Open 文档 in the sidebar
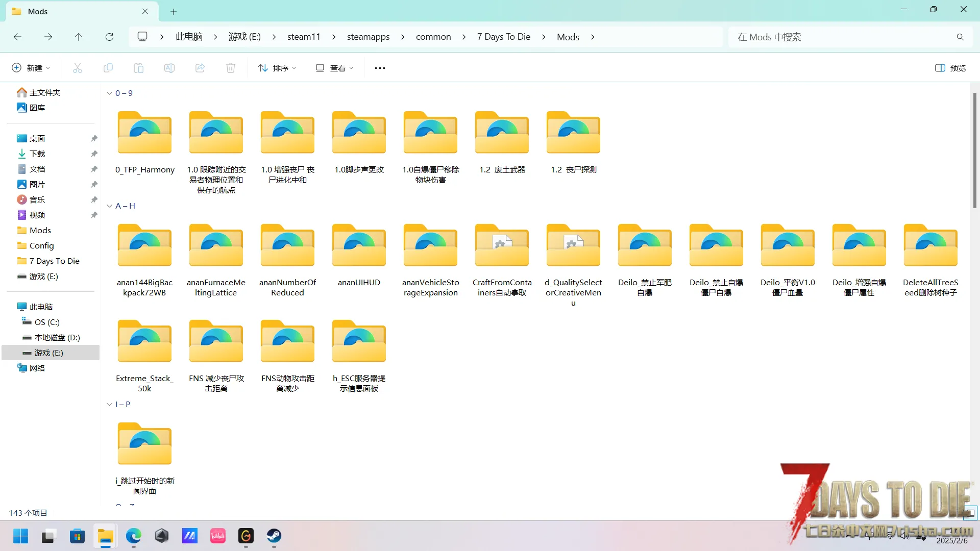The height and width of the screenshot is (551, 980). (x=31, y=169)
